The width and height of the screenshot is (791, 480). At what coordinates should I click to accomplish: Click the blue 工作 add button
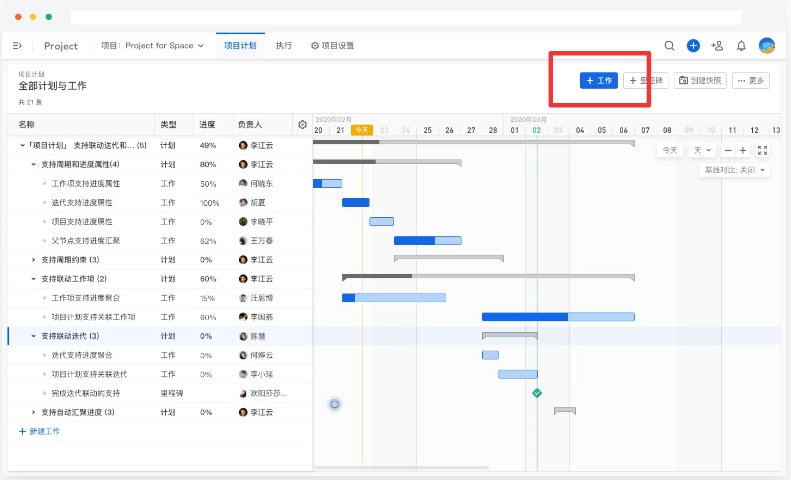[x=599, y=80]
